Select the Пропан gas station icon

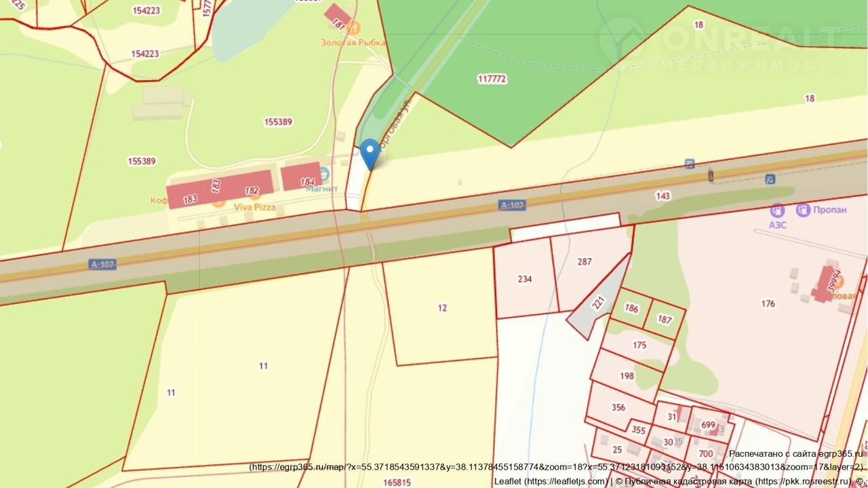coord(804,210)
